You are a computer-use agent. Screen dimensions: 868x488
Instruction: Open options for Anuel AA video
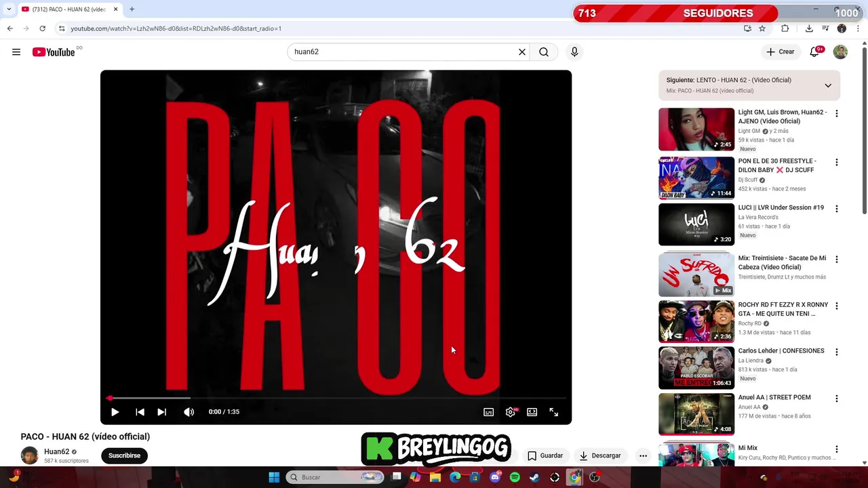click(x=836, y=399)
